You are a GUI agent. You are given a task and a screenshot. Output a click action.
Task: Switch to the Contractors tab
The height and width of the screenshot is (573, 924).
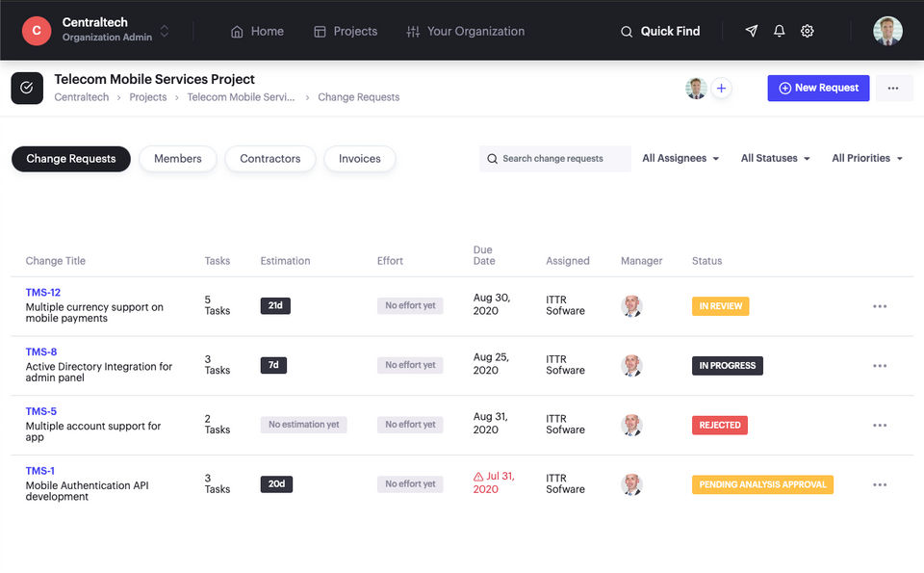[x=270, y=159]
